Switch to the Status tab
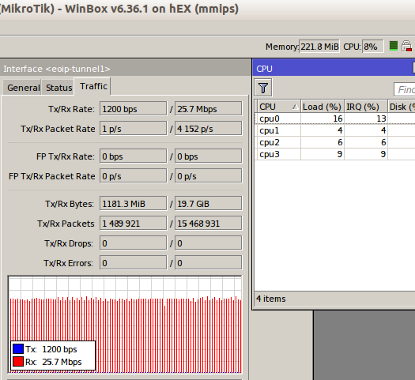Viewport: 415px width, 380px height. click(x=58, y=88)
